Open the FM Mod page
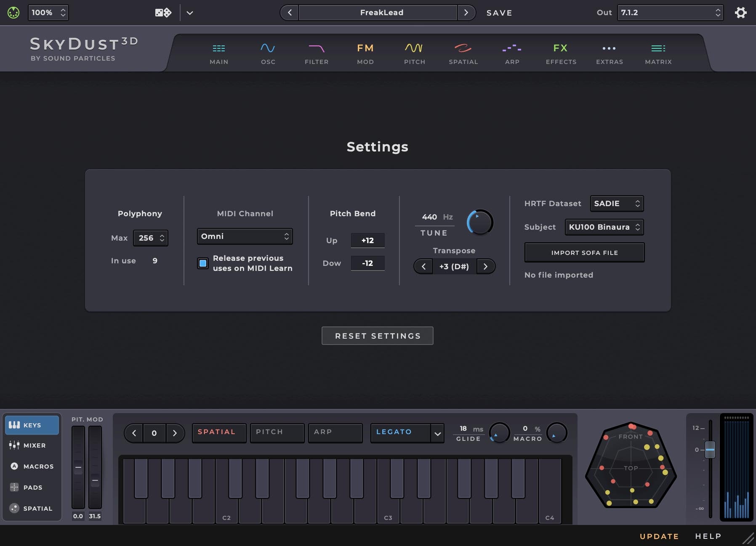This screenshot has width=756, height=546. point(365,53)
